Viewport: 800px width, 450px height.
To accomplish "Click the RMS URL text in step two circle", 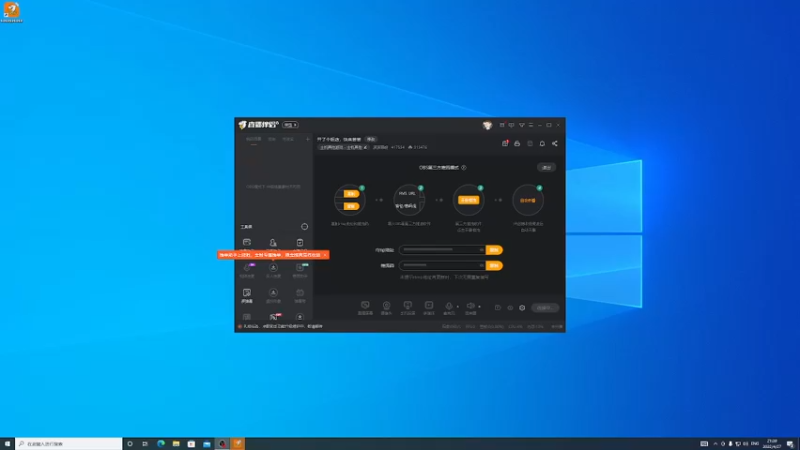I will tap(407, 193).
